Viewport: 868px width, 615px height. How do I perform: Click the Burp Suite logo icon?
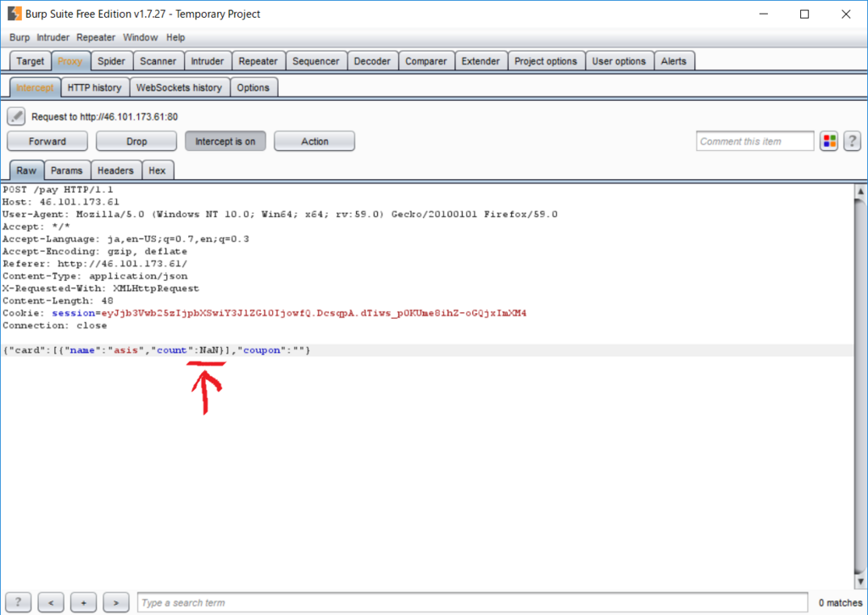pyautogui.click(x=14, y=14)
